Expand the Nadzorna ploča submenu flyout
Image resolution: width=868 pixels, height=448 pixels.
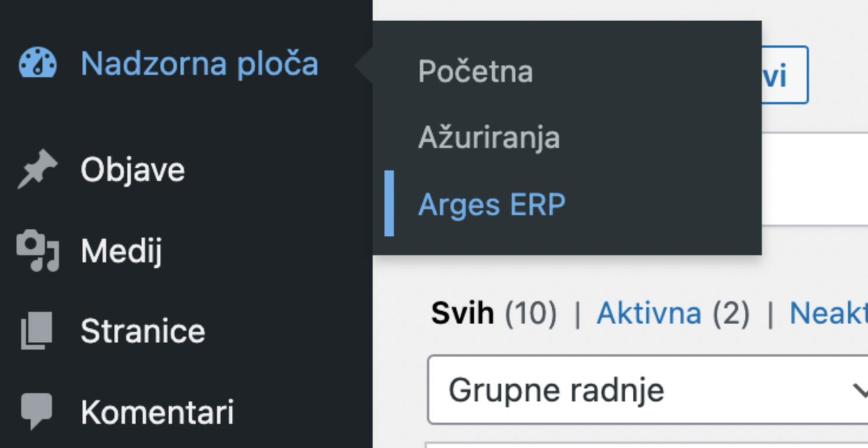[x=200, y=64]
